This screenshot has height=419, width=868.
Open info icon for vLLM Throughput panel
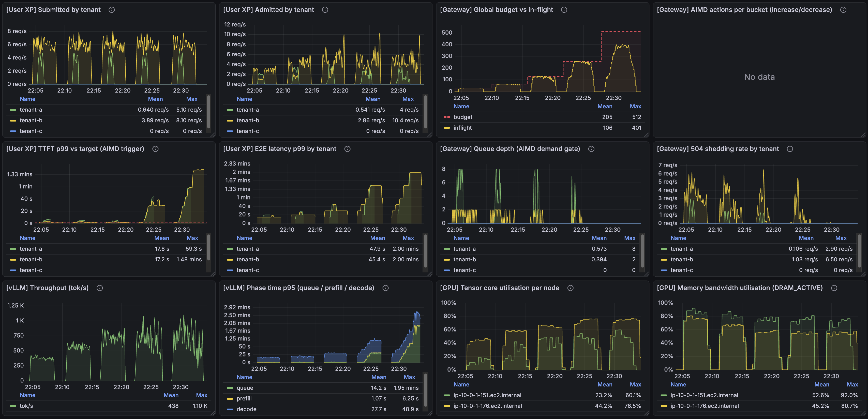pos(100,288)
